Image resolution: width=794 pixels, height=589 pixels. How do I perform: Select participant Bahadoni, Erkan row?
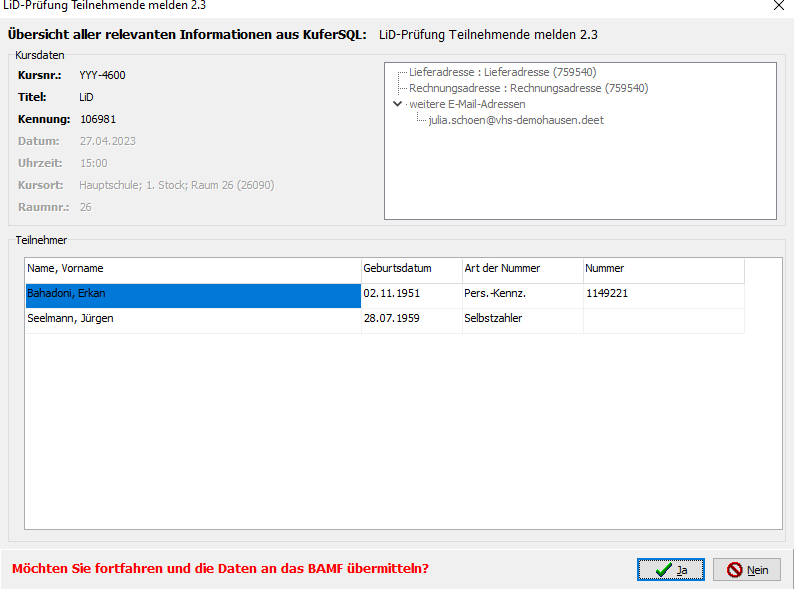click(385, 296)
